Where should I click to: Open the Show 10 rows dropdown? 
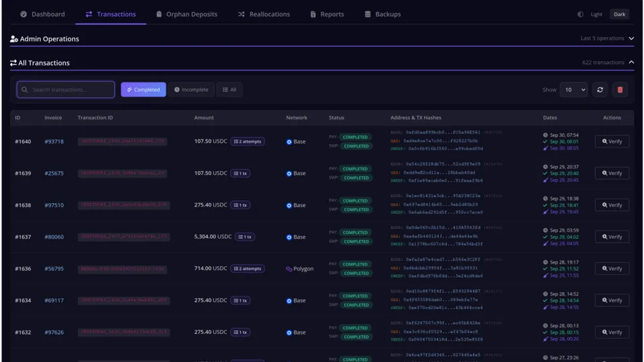click(x=574, y=89)
